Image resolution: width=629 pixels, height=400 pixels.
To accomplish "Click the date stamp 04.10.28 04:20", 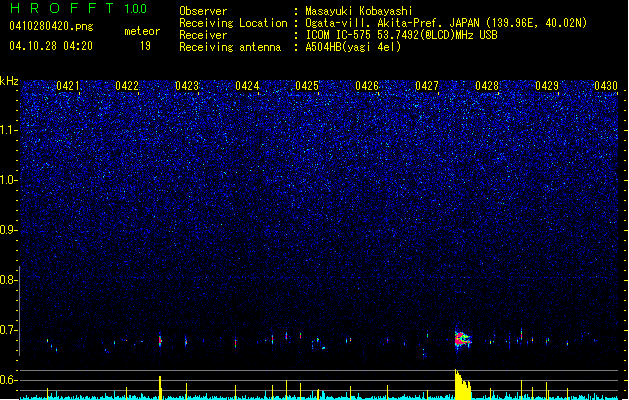I will (51, 46).
